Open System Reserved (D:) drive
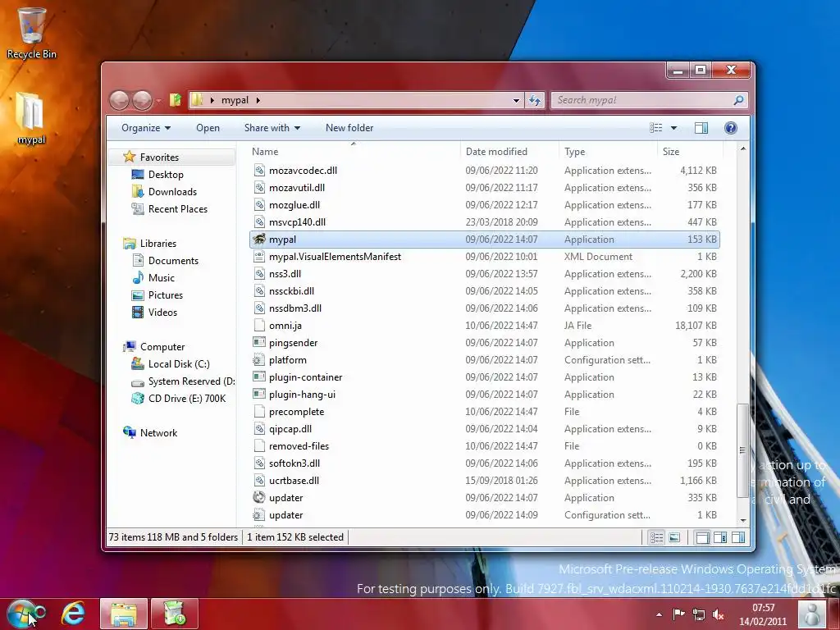Screen dimensions: 840x630 pyautogui.click(x=191, y=381)
